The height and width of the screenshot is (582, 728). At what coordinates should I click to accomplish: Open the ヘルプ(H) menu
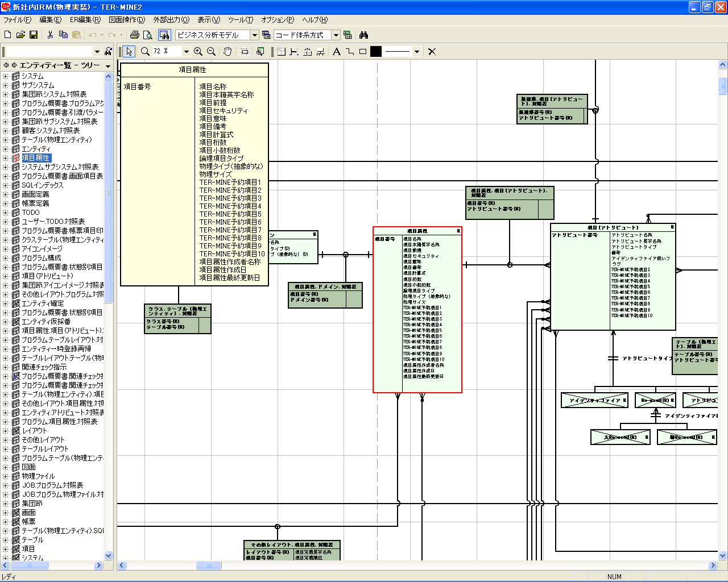(315, 20)
